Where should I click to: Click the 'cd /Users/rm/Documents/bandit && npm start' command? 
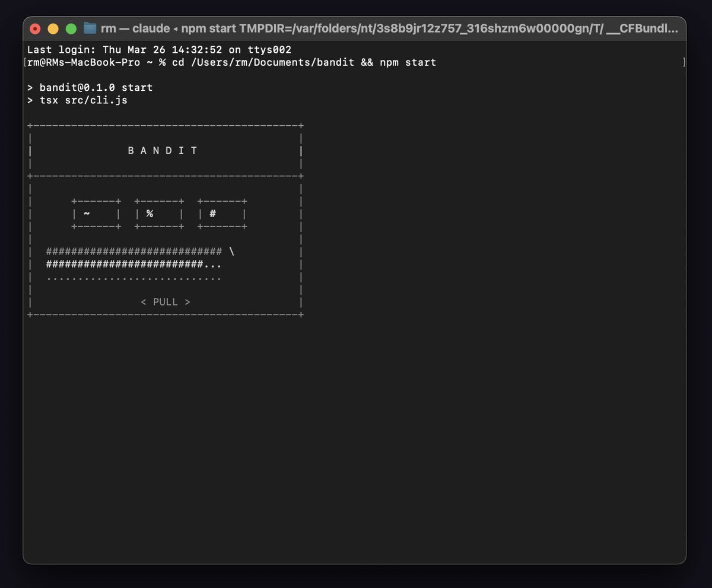tap(304, 62)
